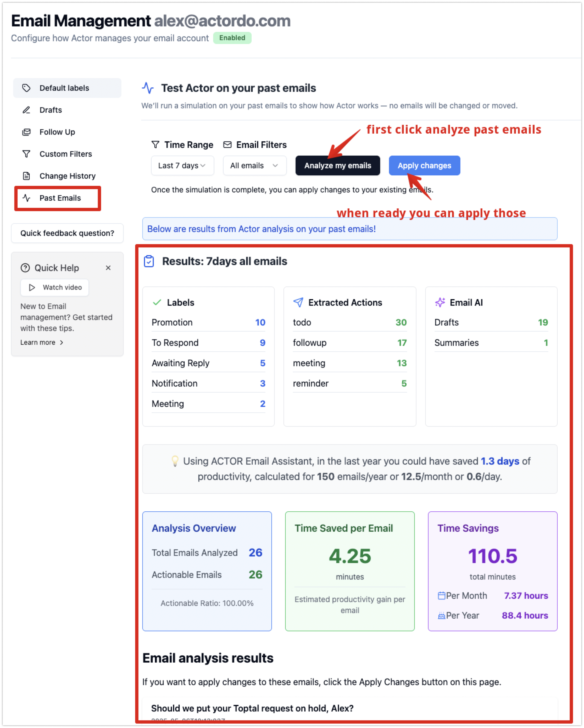Click the paper plane icon in Extracted Actions

(298, 302)
